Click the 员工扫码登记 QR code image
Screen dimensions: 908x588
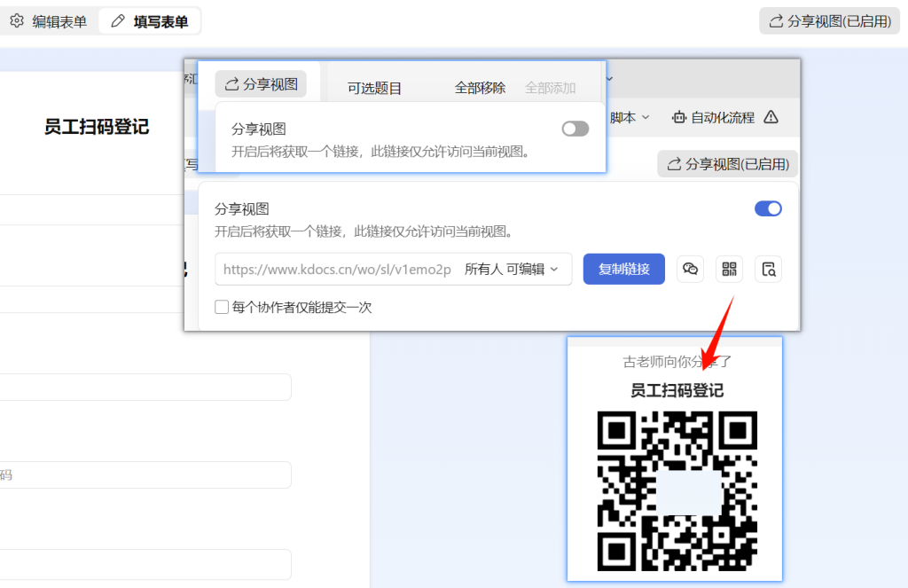[x=677, y=490]
